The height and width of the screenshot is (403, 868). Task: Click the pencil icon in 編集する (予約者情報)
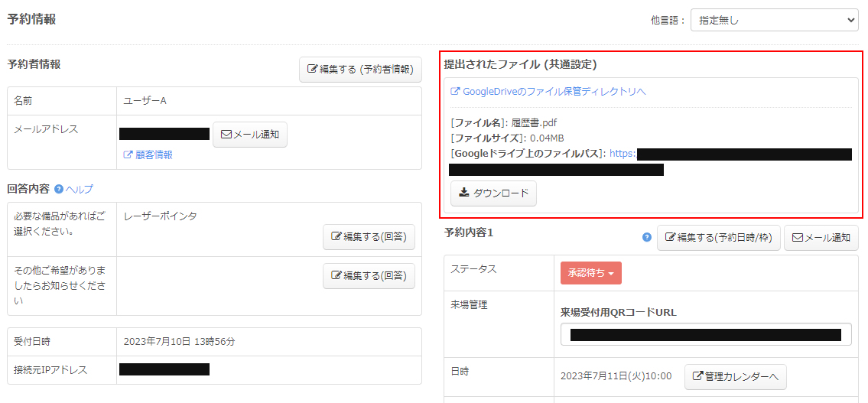click(x=312, y=69)
